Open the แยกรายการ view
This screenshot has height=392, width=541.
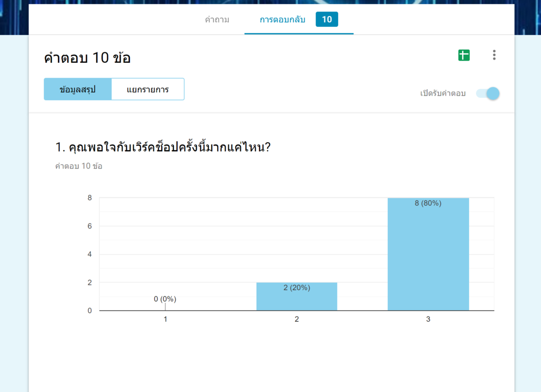click(148, 89)
